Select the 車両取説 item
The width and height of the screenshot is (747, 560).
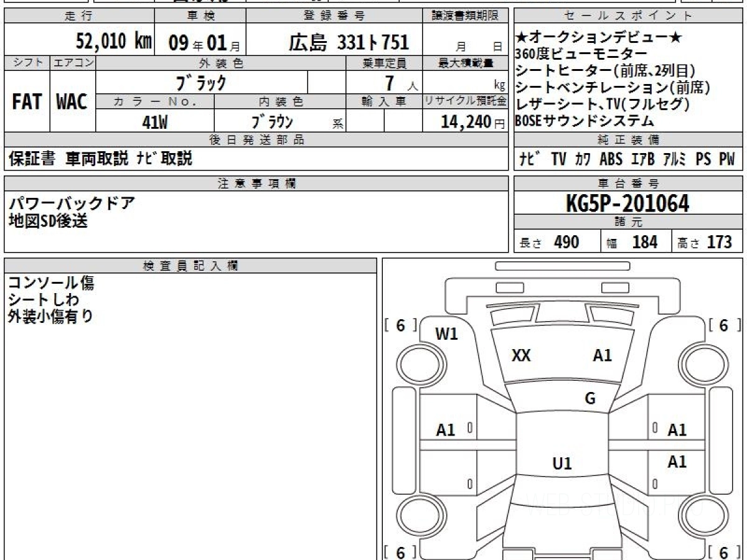click(x=98, y=159)
